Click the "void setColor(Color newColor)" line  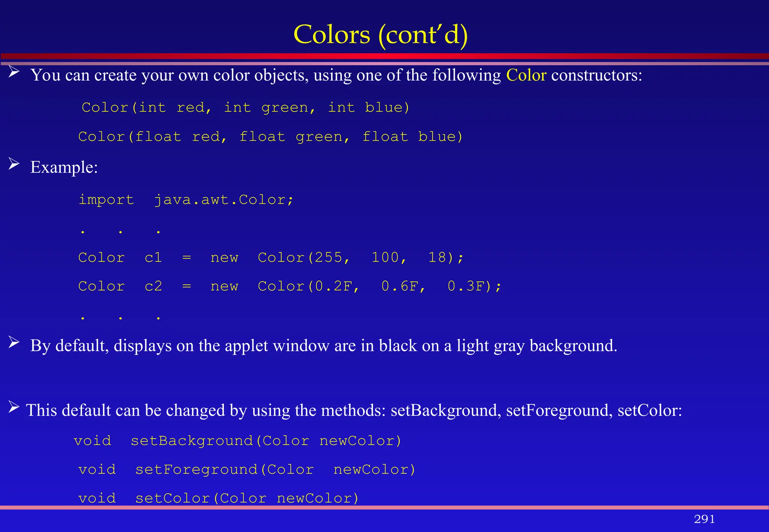click(219, 498)
